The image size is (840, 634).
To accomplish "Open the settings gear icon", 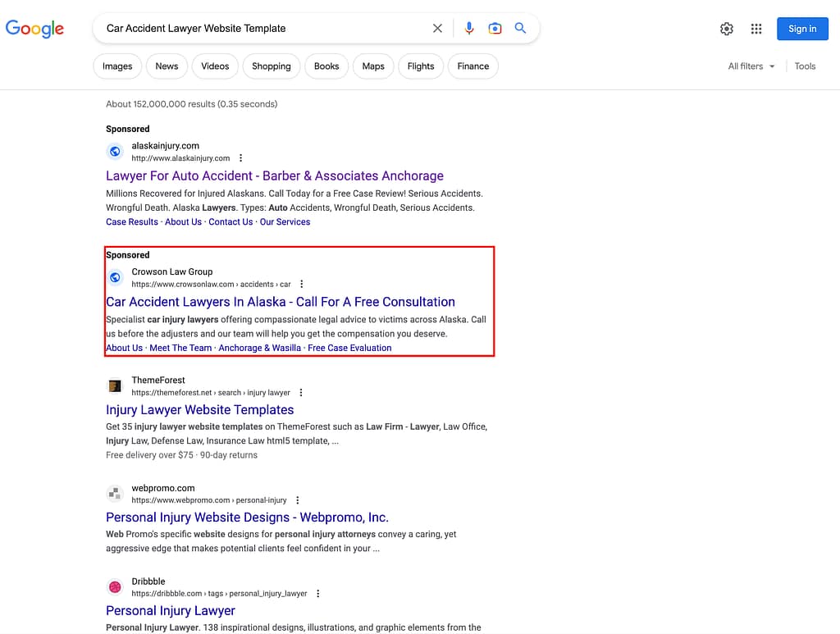I will pyautogui.click(x=727, y=29).
